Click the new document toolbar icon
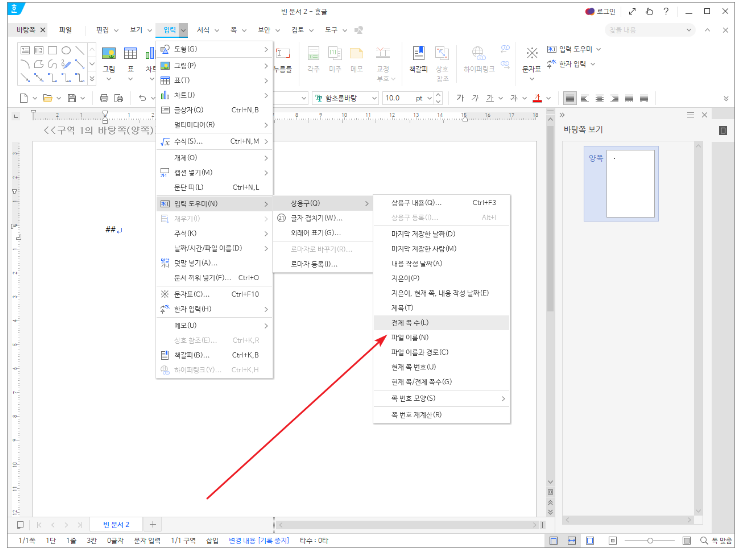 coord(24,98)
